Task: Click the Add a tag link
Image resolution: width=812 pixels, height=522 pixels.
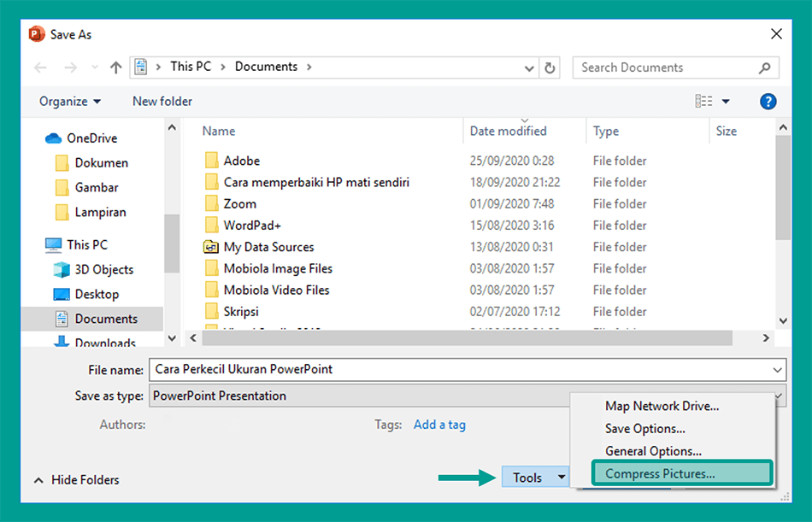Action: click(439, 425)
